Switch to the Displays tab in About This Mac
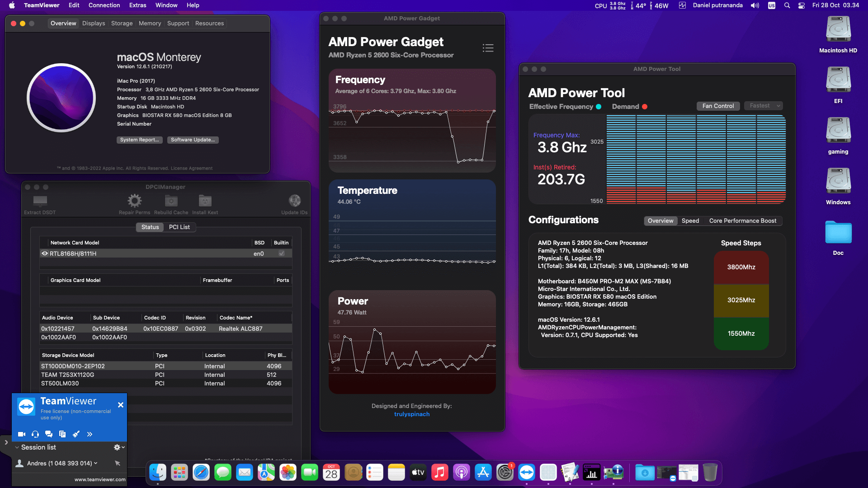The image size is (868, 488). tap(94, 23)
